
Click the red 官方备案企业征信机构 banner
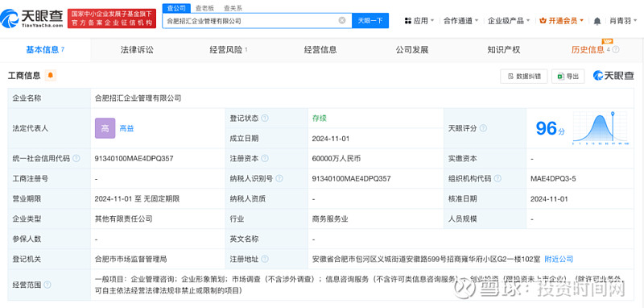[x=112, y=19]
